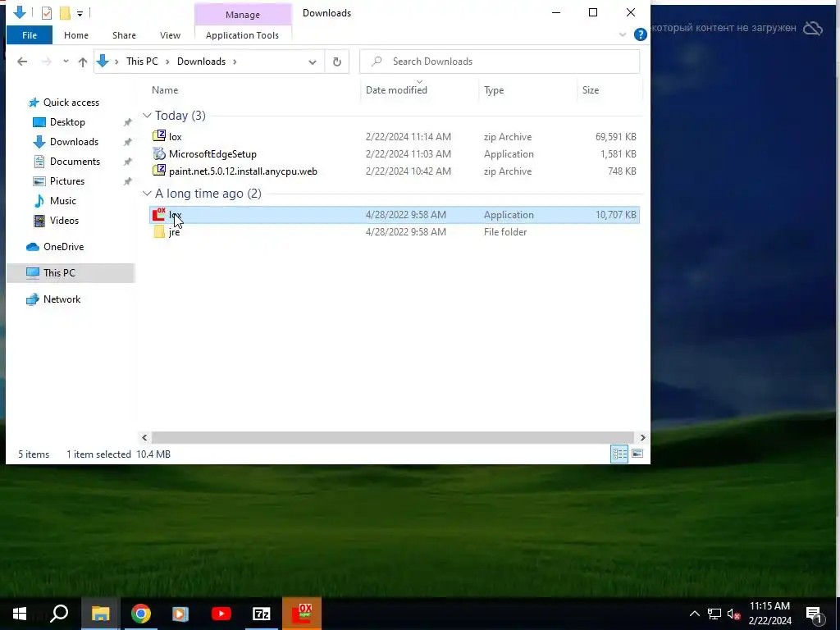840x630 pixels.
Task: Open the address bar history dropdown
Action: click(313, 62)
